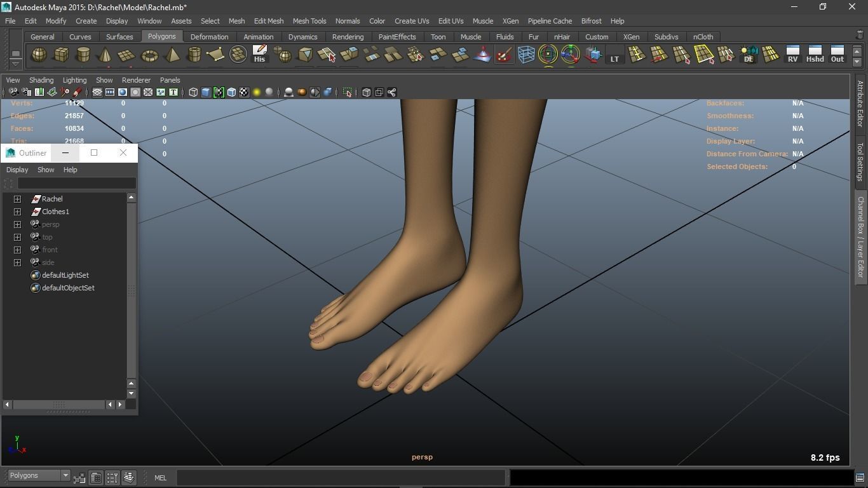This screenshot has width=868, height=488.
Task: Open the Create UVs menu
Action: (x=412, y=21)
